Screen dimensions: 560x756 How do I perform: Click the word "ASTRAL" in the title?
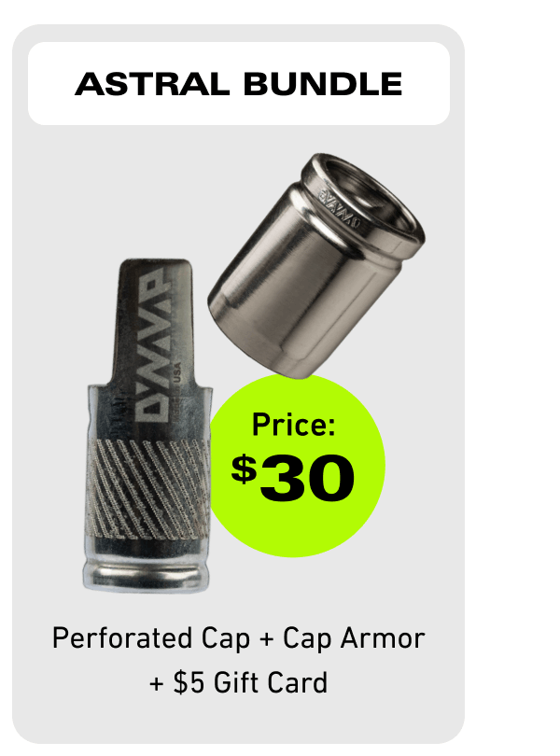tap(152, 84)
